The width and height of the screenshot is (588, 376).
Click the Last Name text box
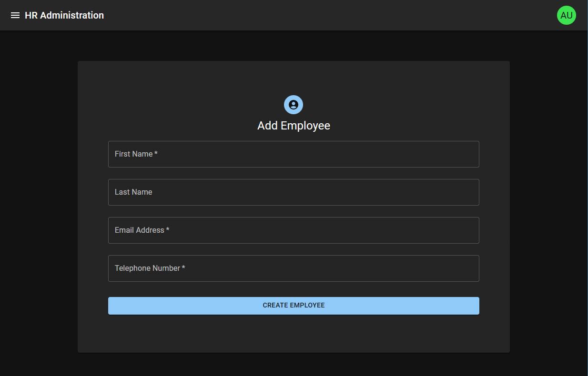[x=294, y=192]
